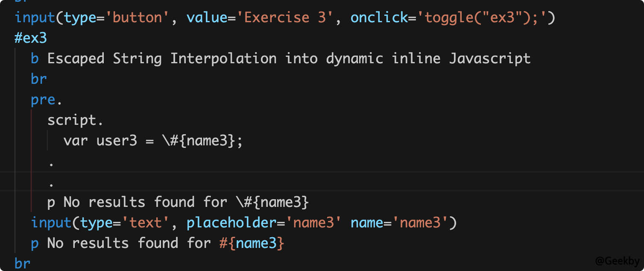Viewport: 644px width, 271px height.
Task: Click the word 'Escaped' in bold line
Action: pos(76,59)
